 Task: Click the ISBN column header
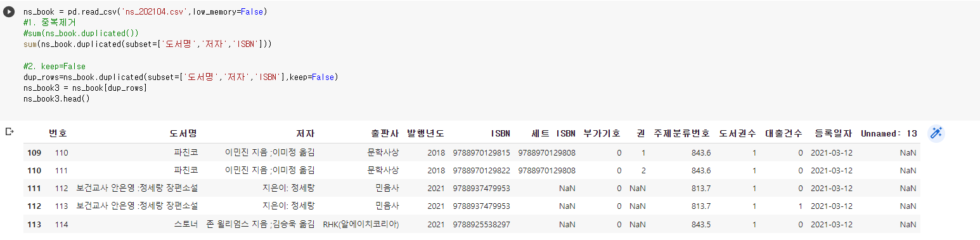click(x=500, y=133)
